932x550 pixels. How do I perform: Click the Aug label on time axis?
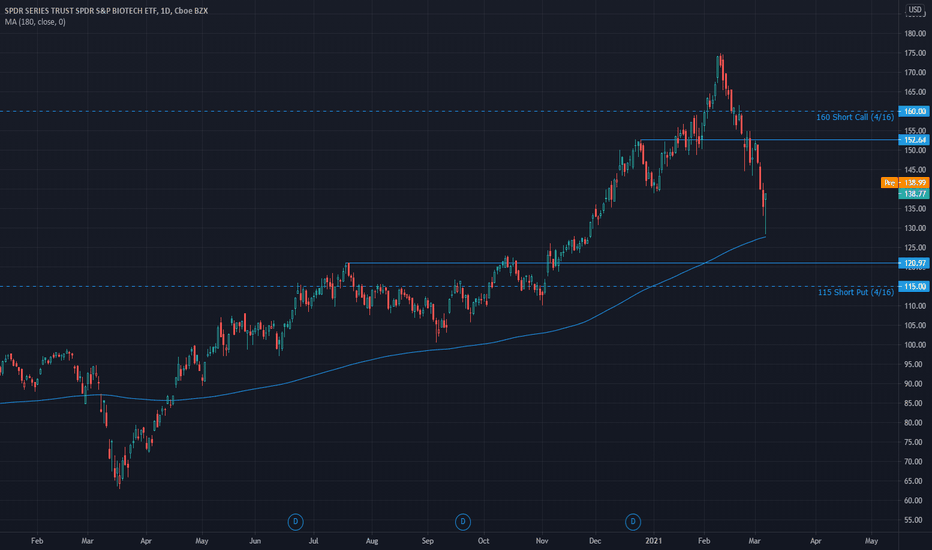pos(372,541)
